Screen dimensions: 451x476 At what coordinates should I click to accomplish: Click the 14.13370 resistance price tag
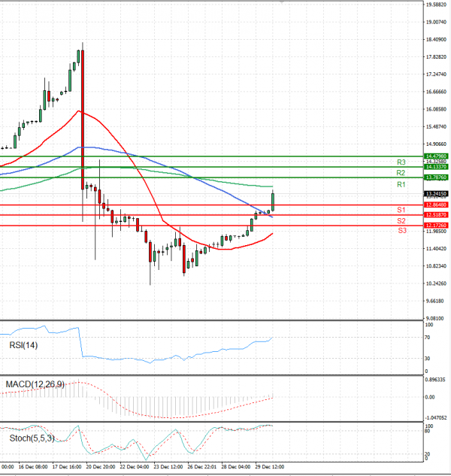pos(435,166)
